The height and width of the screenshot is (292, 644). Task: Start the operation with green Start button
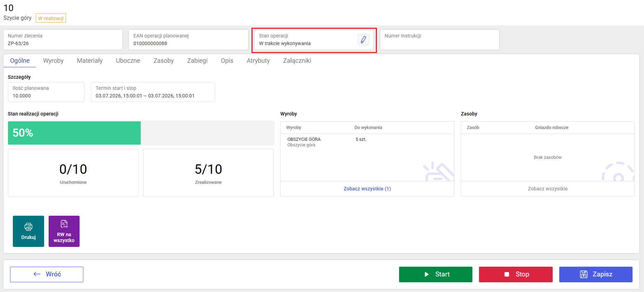pos(436,274)
